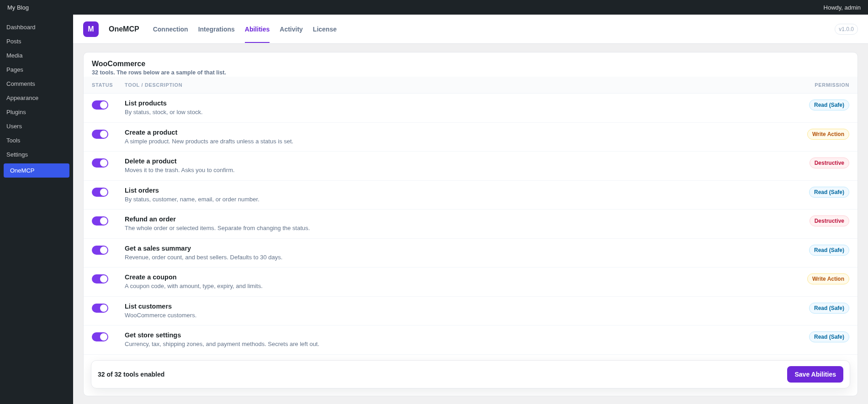Go to Plugins in the sidebar
The image size is (868, 404).
[x=37, y=112]
